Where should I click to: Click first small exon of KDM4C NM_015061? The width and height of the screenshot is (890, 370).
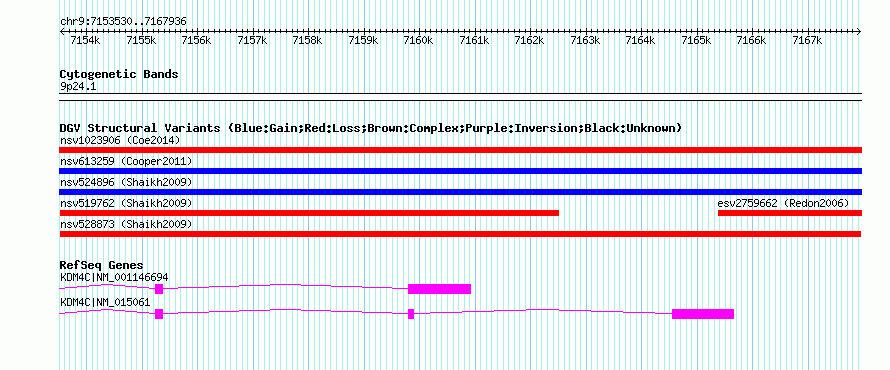coord(159,314)
